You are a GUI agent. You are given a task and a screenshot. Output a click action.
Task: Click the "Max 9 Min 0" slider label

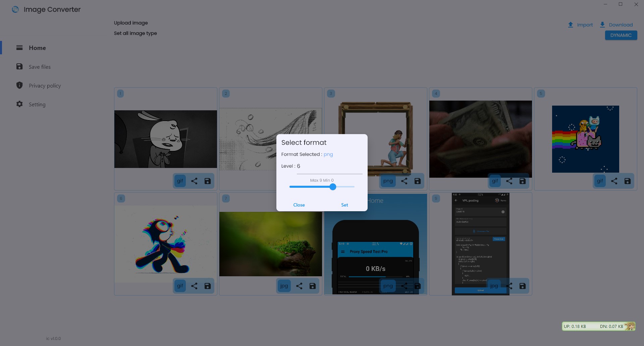coord(322,180)
